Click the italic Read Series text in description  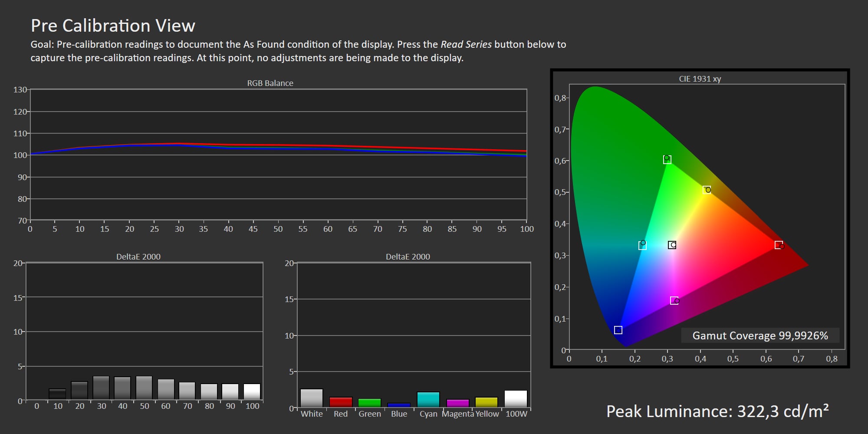(466, 44)
